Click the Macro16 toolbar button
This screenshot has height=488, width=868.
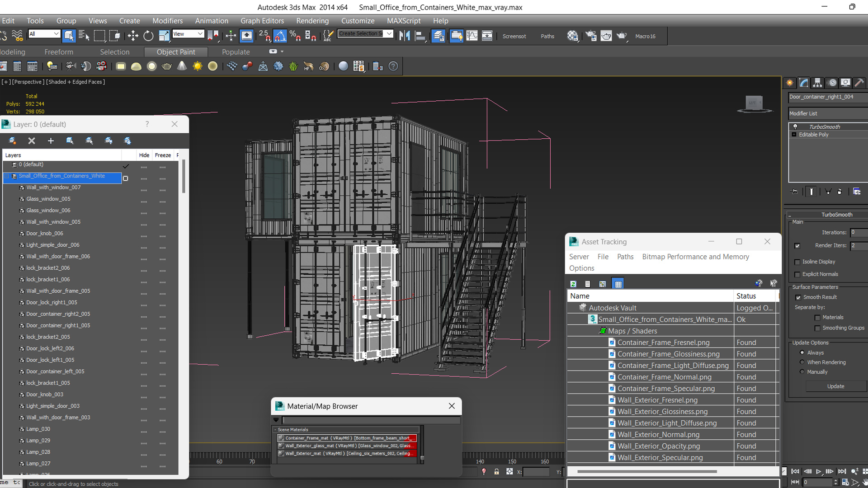click(645, 36)
